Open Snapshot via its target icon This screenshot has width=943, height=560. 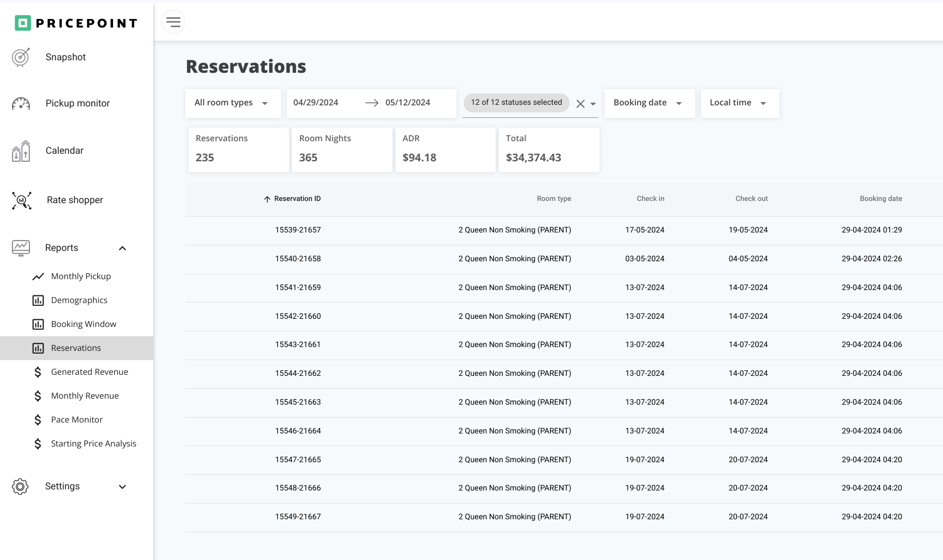click(x=21, y=57)
